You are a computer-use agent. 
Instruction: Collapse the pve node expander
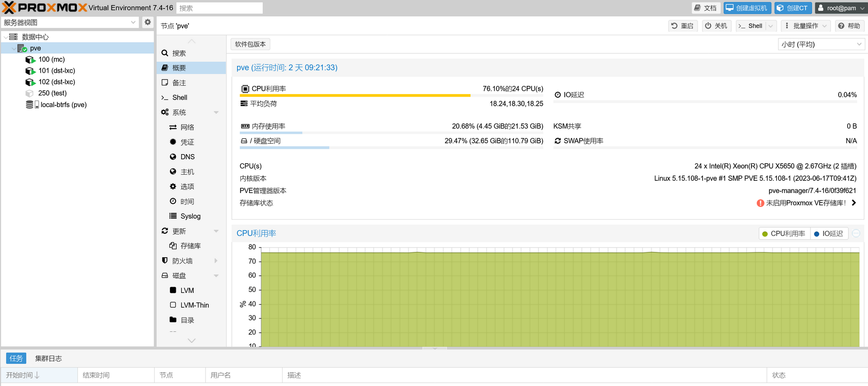(14, 48)
